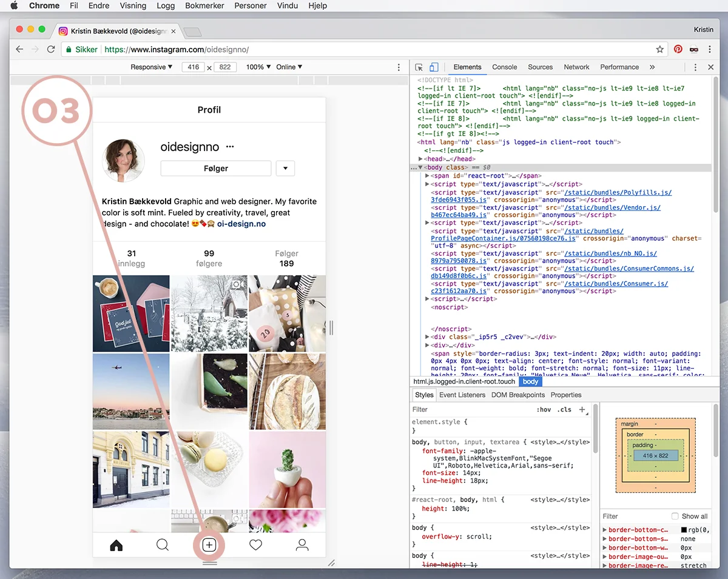Viewport: 728px width, 579px height.
Task: Toggle the :hov element state button
Action: pyautogui.click(x=544, y=409)
